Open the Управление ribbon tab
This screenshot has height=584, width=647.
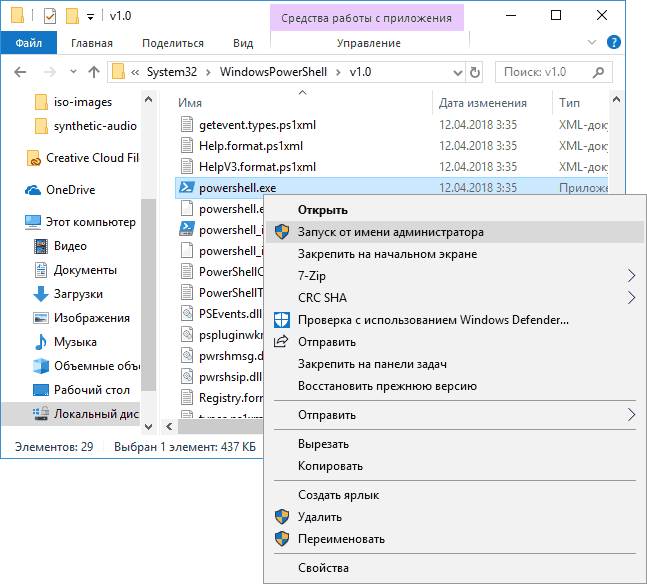pos(368,43)
